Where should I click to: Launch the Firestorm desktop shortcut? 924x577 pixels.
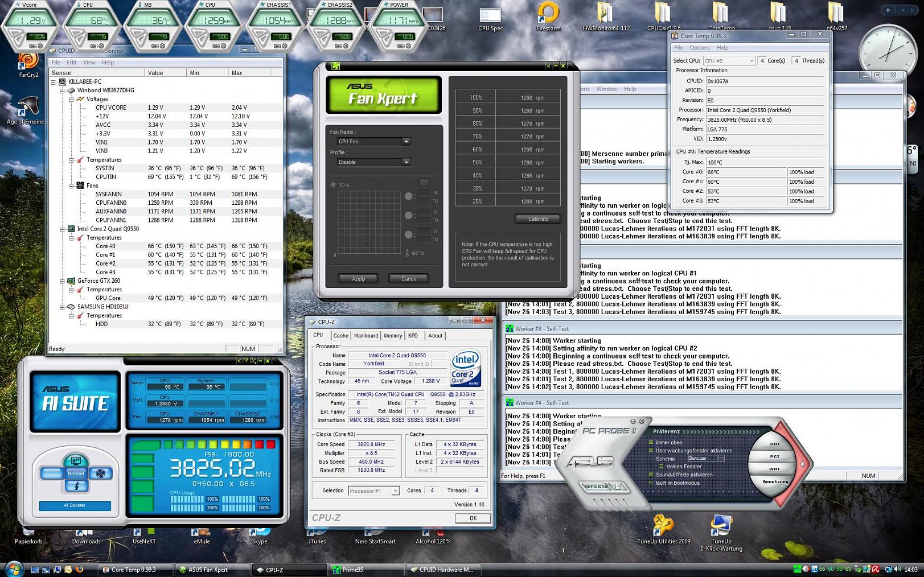[548, 17]
